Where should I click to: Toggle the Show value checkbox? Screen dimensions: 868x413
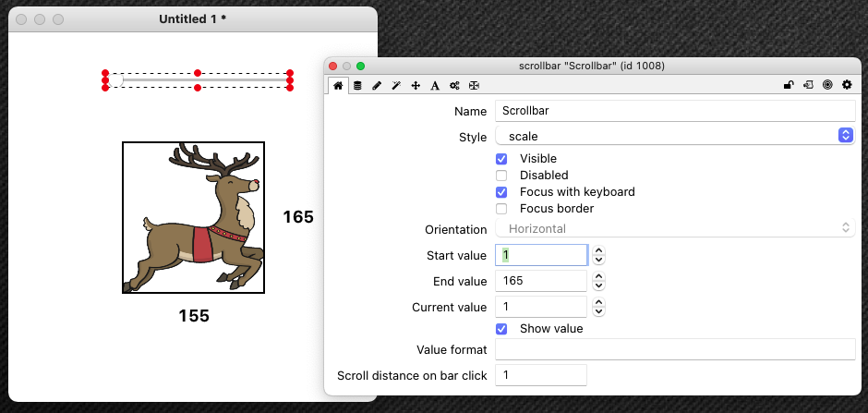[501, 330]
